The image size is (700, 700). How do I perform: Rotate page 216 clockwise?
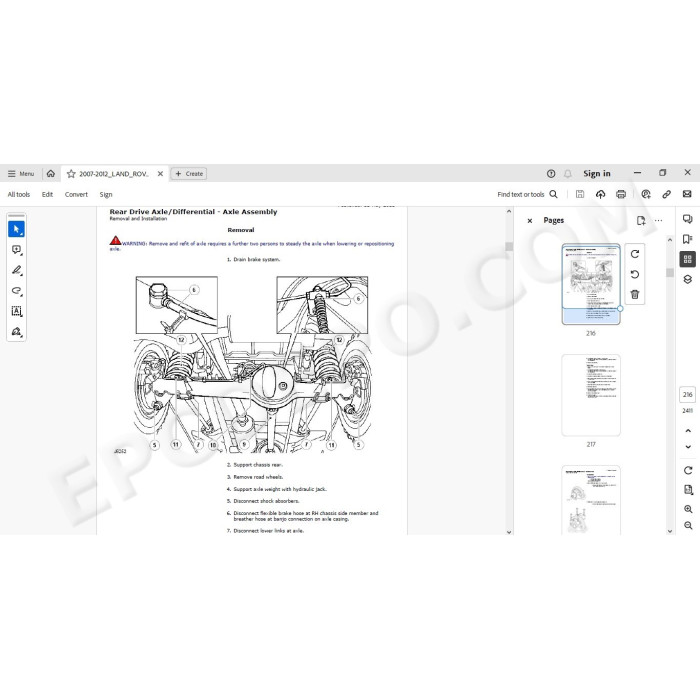click(x=635, y=254)
